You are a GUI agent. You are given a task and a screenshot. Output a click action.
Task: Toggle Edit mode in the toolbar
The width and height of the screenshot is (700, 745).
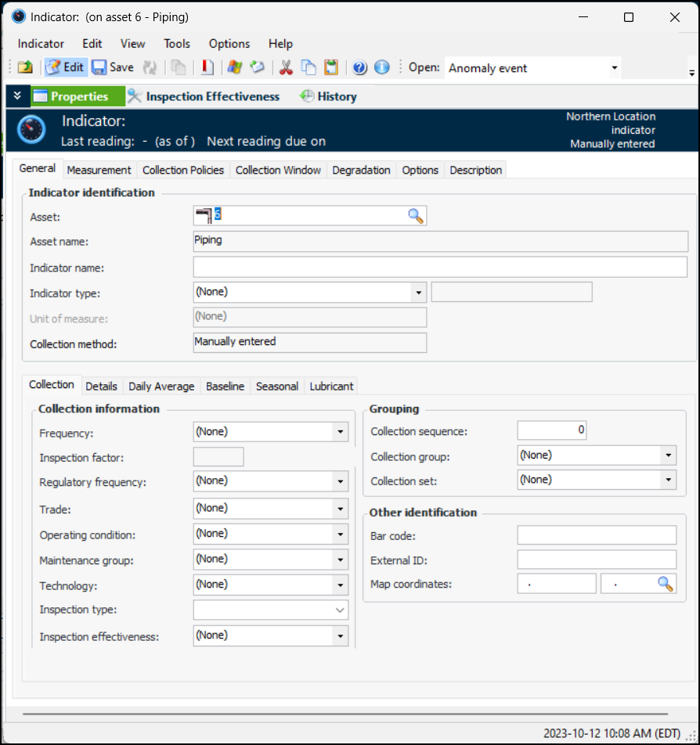(x=65, y=67)
